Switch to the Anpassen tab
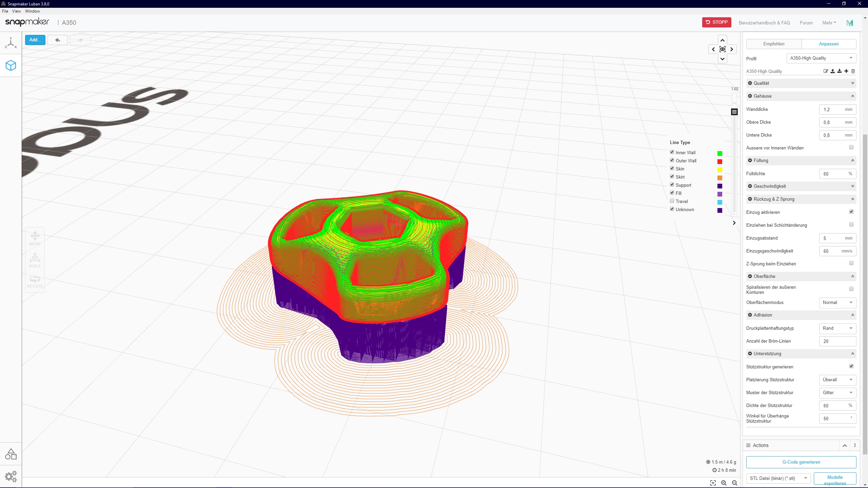The width and height of the screenshot is (868, 488). pyautogui.click(x=829, y=44)
